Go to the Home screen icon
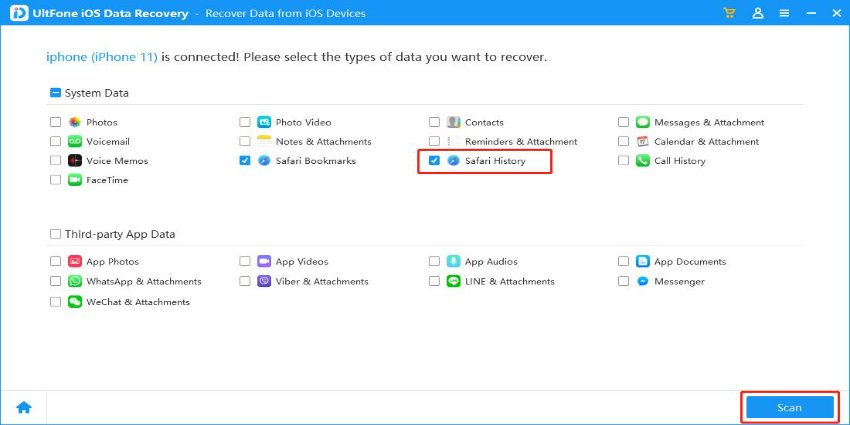Screen dimensions: 850x425 [23, 407]
